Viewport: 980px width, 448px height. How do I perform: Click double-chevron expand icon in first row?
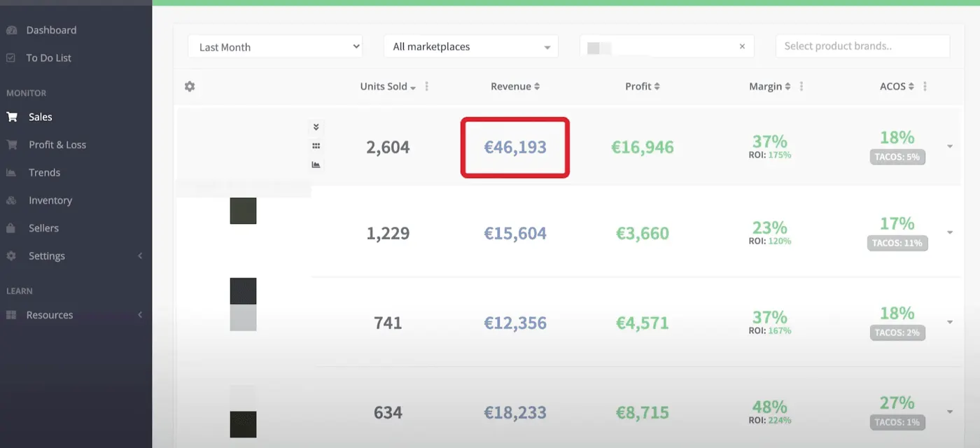pyautogui.click(x=316, y=127)
